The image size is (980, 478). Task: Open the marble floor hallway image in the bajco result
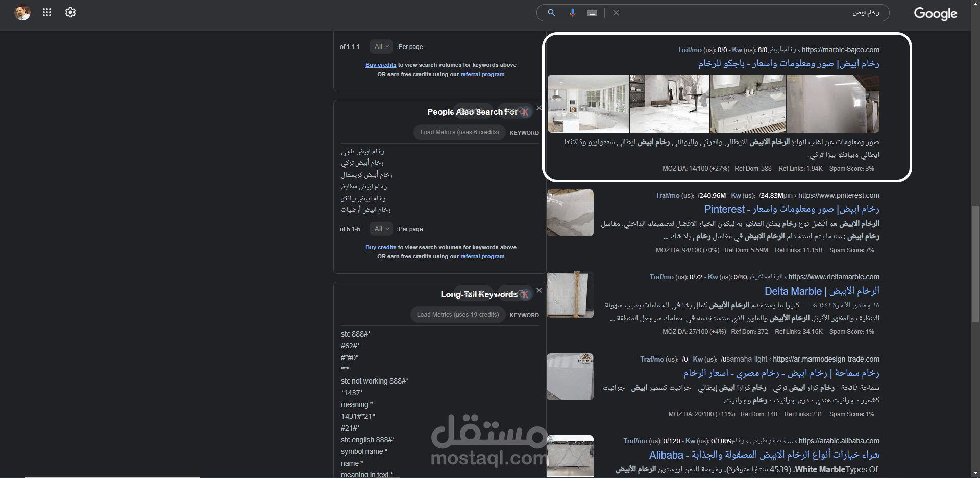point(670,104)
